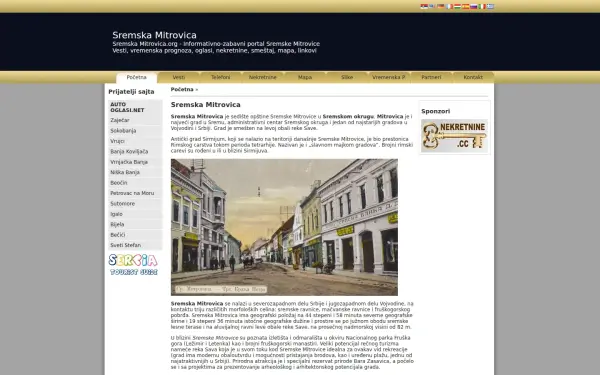Go to the Partneri tab
Viewport: 600px width, 375px height.
point(431,77)
